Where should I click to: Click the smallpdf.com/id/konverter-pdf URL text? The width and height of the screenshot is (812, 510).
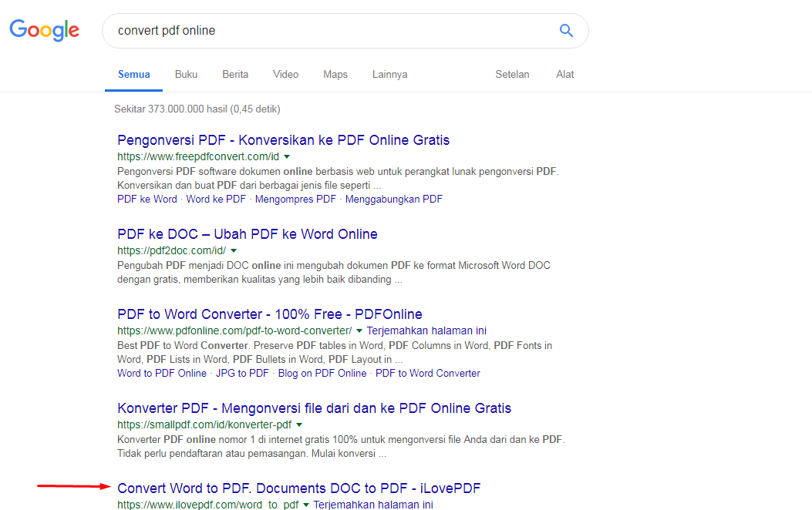click(204, 424)
